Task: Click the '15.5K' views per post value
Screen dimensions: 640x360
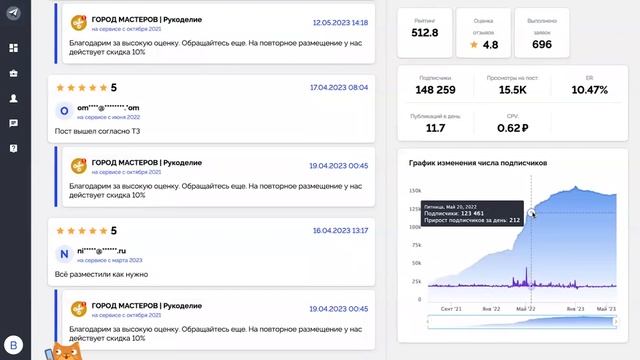Action: coord(513,90)
